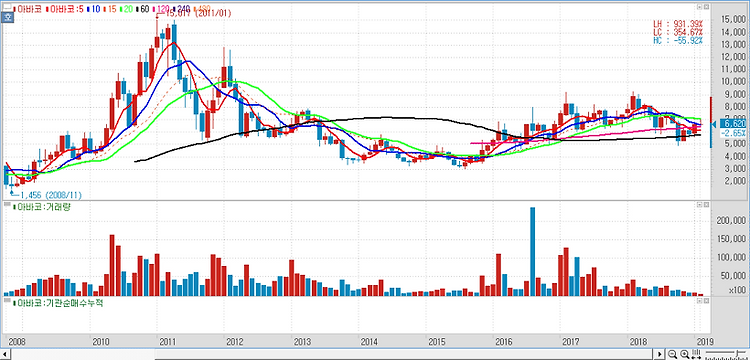Click the 1,456 (2008/11) low marker

pyautogui.click(x=45, y=195)
